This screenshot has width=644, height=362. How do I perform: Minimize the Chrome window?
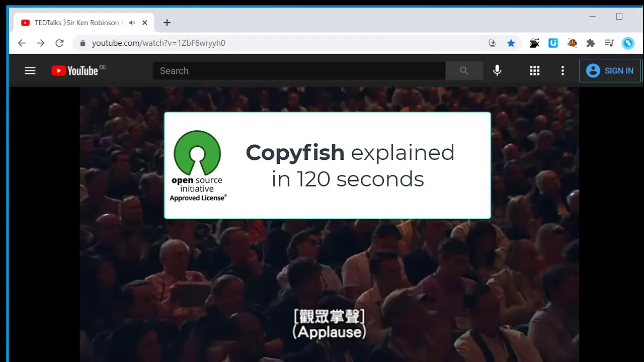[x=593, y=17]
